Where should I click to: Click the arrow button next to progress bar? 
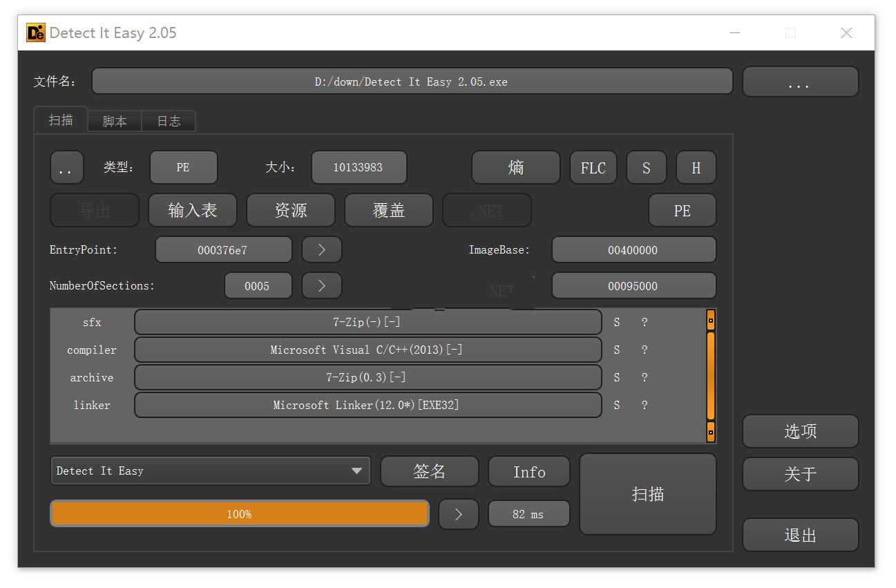[x=458, y=514]
